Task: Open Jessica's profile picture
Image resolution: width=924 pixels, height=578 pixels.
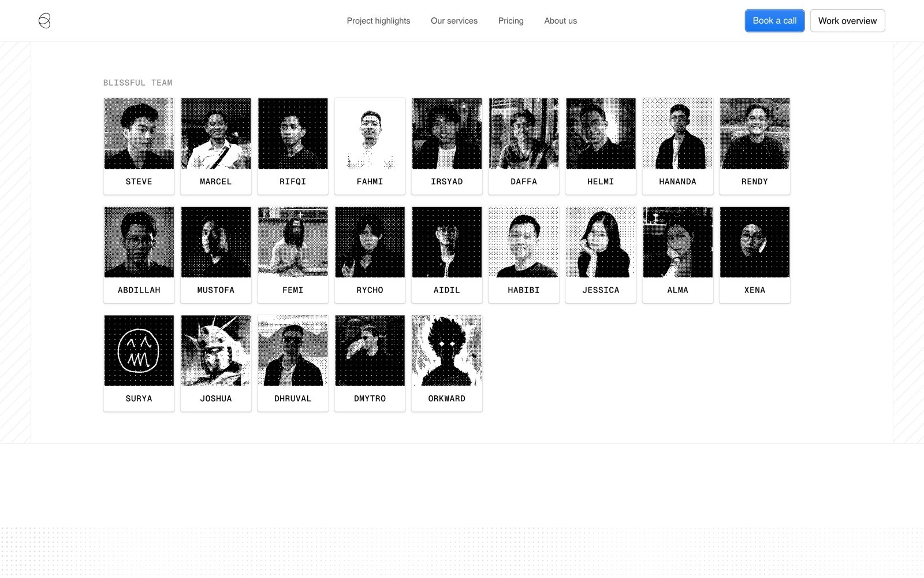Action: click(x=601, y=242)
